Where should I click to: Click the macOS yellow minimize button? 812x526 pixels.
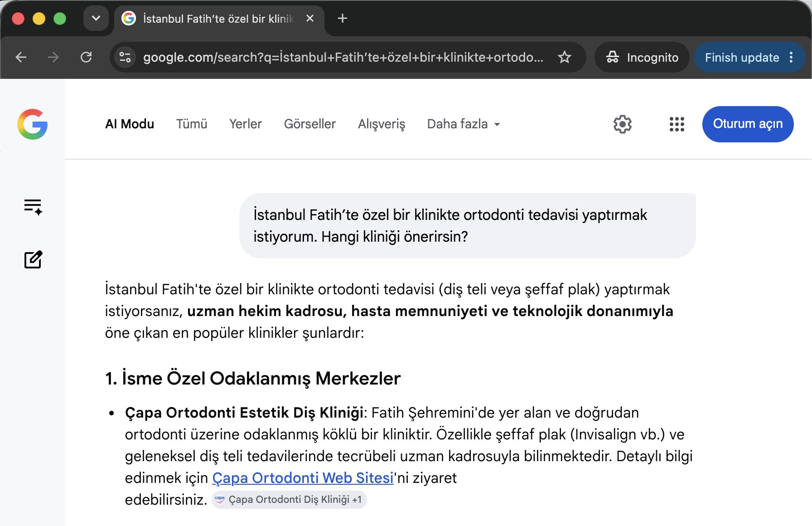pos(39,19)
